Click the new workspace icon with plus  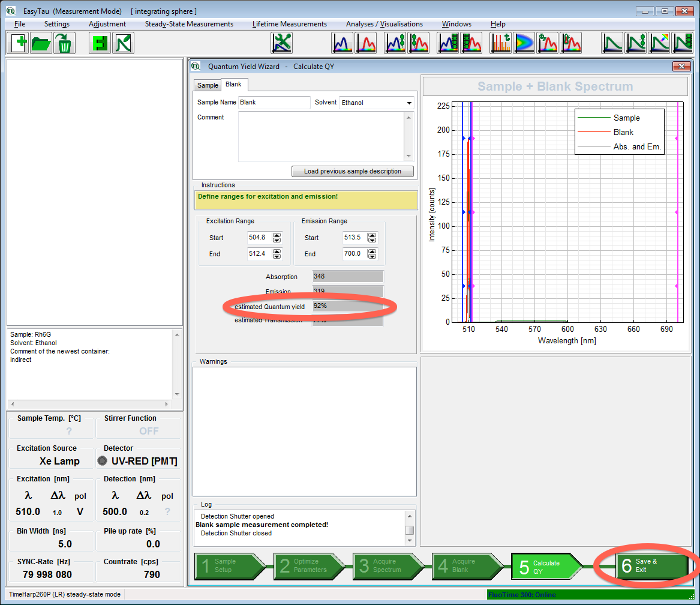click(x=19, y=43)
